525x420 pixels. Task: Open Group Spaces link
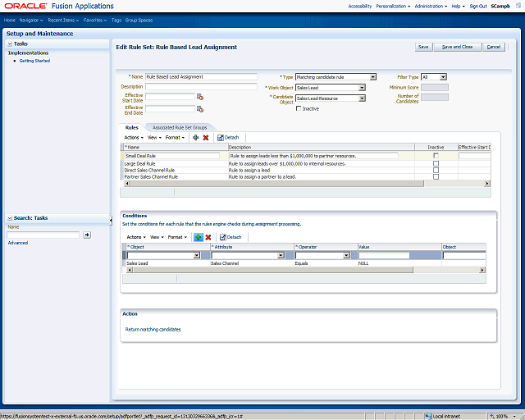139,20
